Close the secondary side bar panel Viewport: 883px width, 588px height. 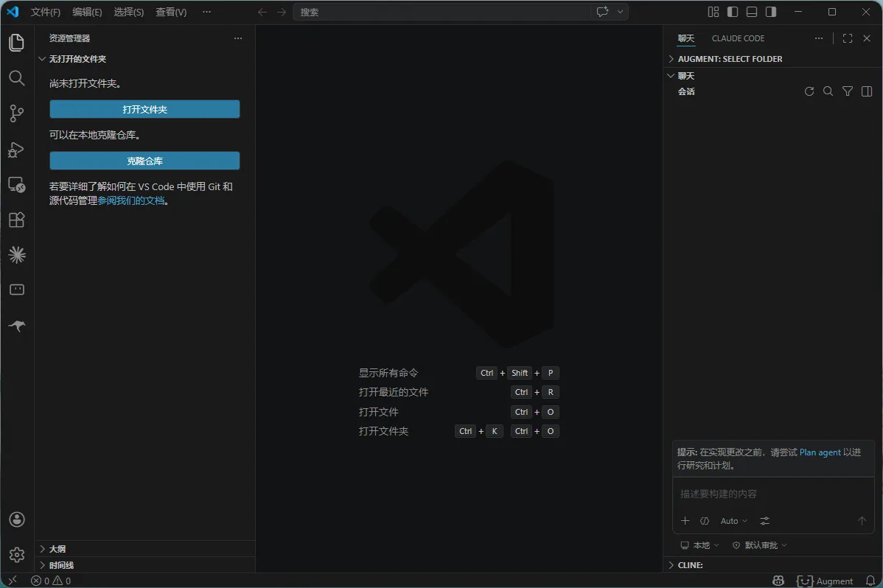point(867,38)
